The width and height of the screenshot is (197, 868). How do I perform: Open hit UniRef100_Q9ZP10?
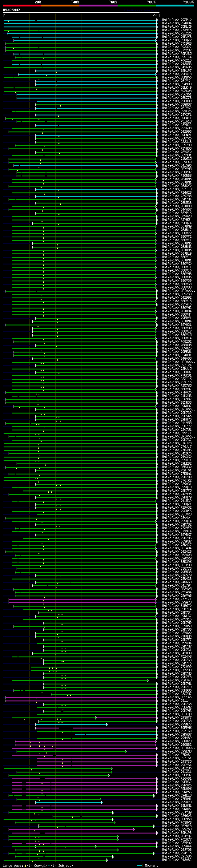click(x=177, y=20)
